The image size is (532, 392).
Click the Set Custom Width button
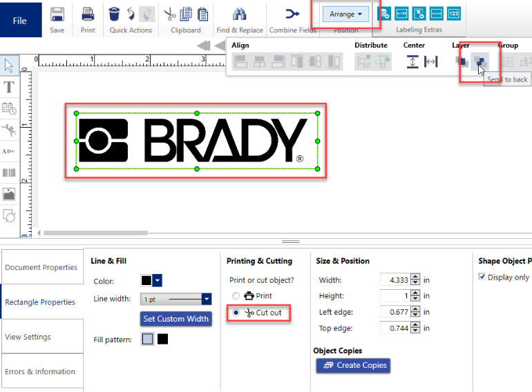tap(174, 319)
